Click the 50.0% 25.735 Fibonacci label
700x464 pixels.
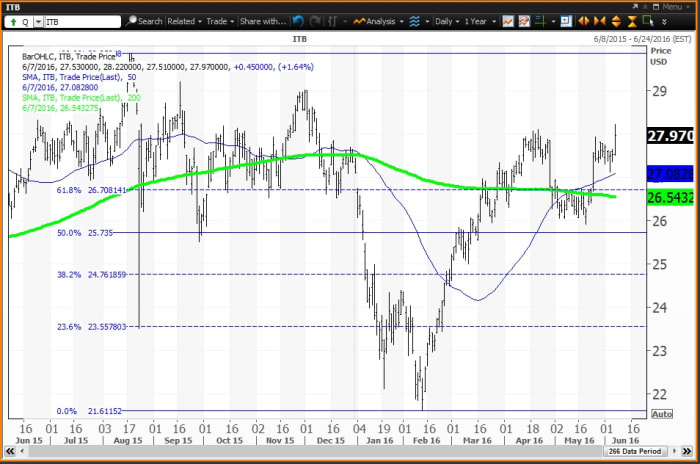[x=85, y=233]
